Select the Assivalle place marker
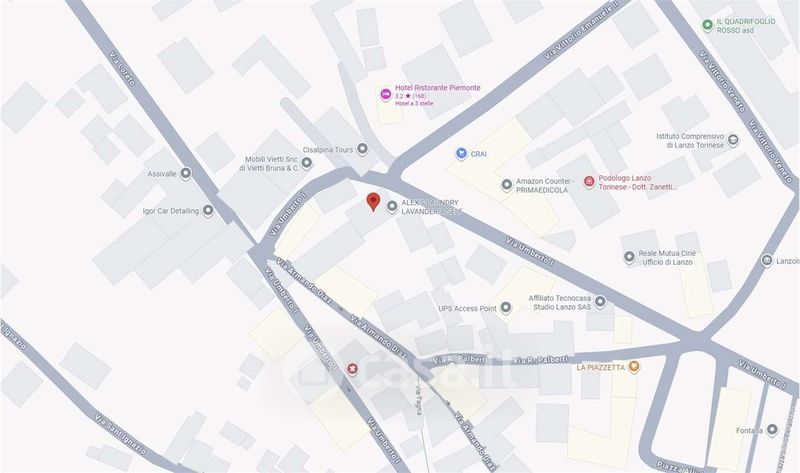The image size is (800, 473). (186, 173)
